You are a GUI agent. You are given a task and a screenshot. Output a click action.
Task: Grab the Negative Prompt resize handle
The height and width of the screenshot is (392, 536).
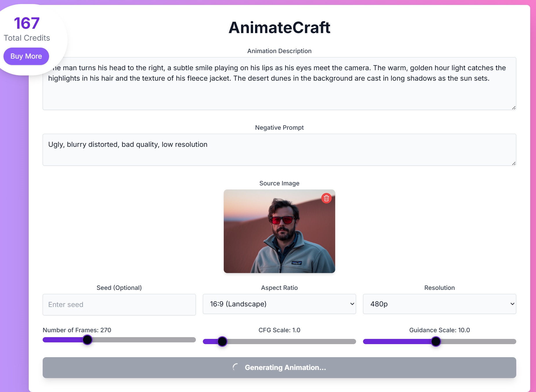514,163
